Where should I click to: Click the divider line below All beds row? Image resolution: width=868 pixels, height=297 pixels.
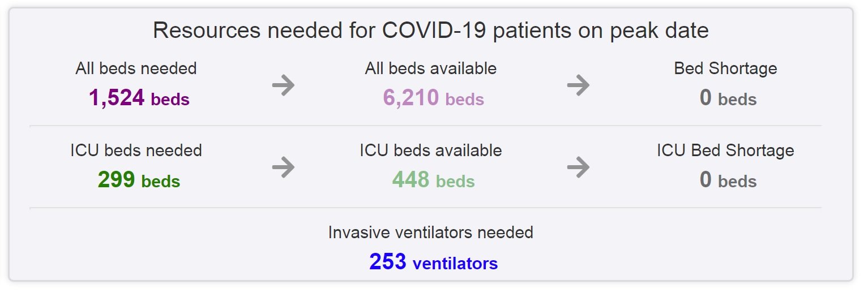[x=425, y=126]
